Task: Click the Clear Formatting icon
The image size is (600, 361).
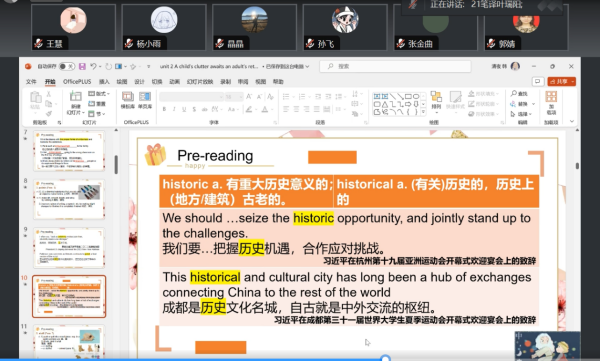Action: (270, 97)
